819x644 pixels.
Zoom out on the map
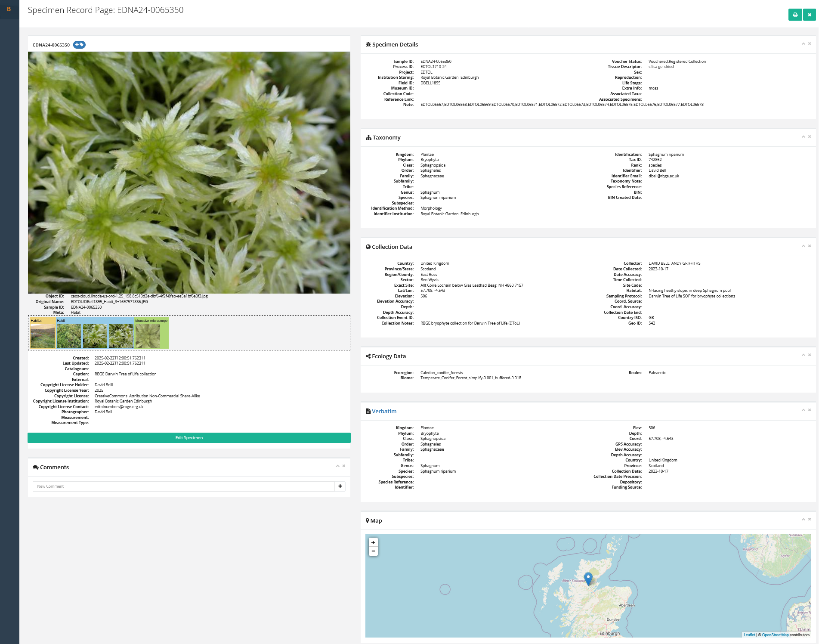point(373,551)
